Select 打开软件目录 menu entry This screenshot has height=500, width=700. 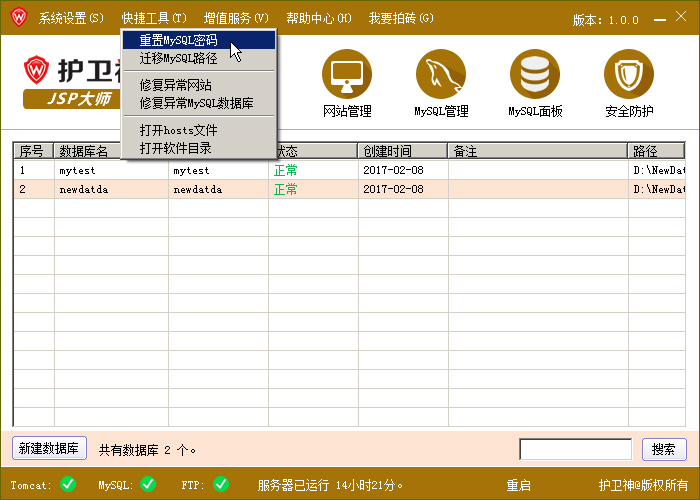coord(199,148)
